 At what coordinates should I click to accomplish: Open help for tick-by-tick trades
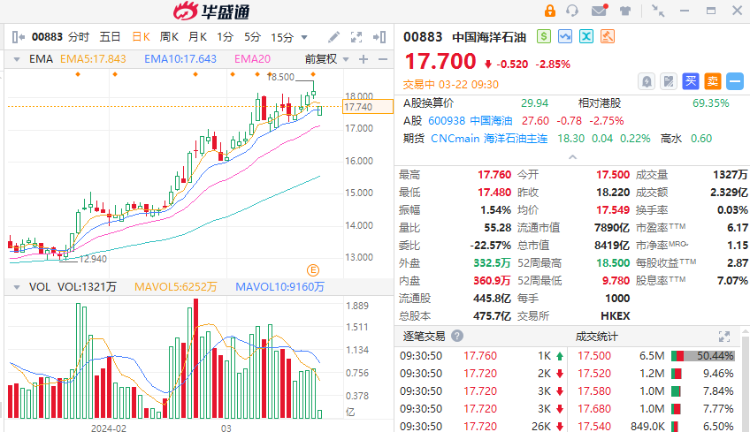457,336
